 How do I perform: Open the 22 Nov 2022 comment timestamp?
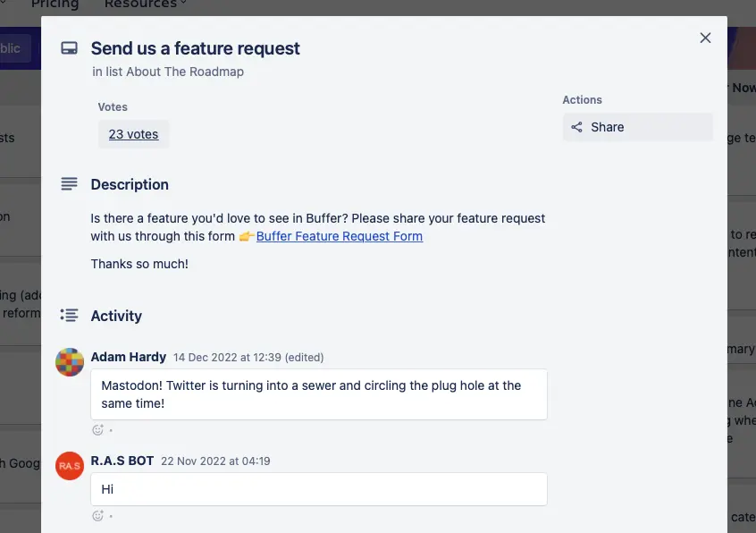point(215,461)
